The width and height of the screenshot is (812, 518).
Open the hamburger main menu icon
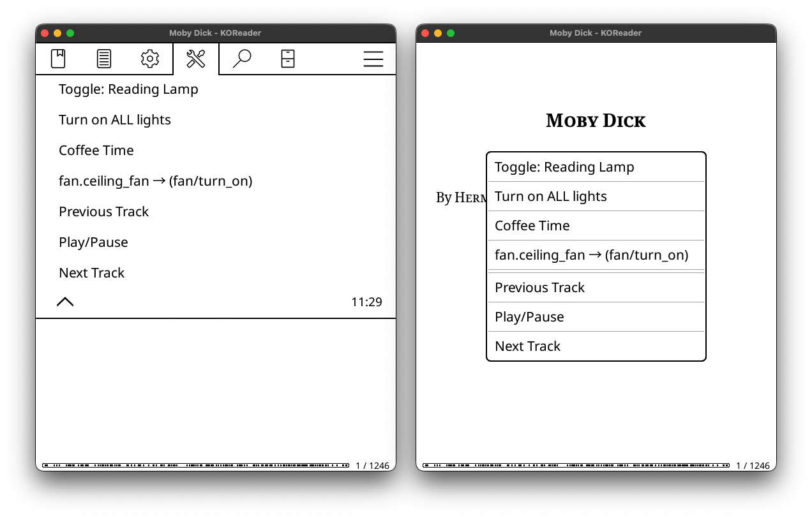click(x=373, y=59)
